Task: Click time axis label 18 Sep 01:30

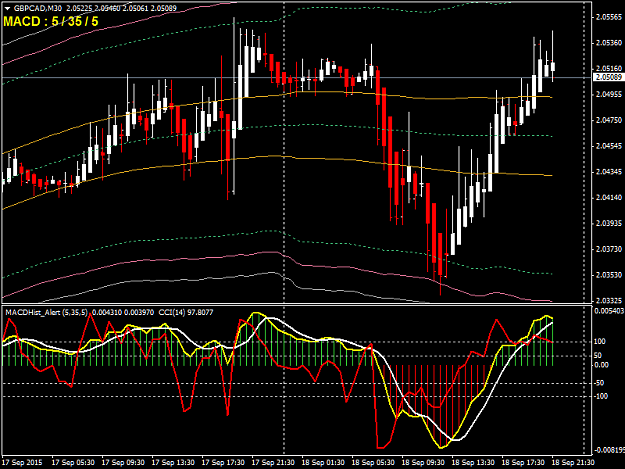Action: click(x=323, y=463)
